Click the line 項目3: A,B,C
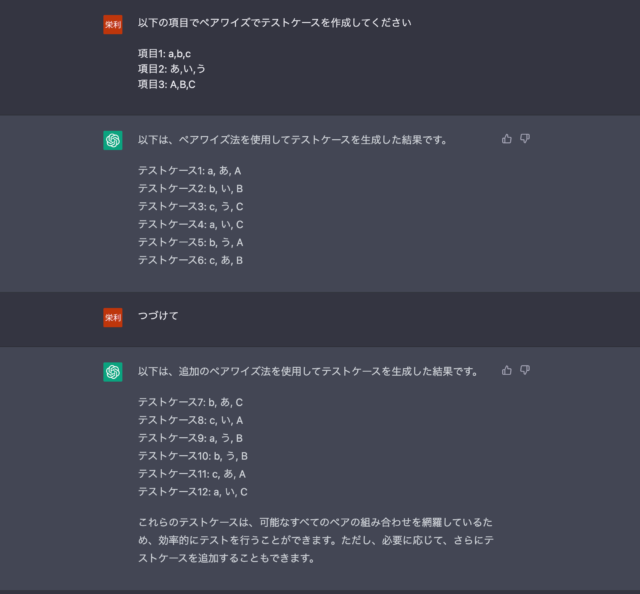The width and height of the screenshot is (640, 594). pyautogui.click(x=167, y=84)
